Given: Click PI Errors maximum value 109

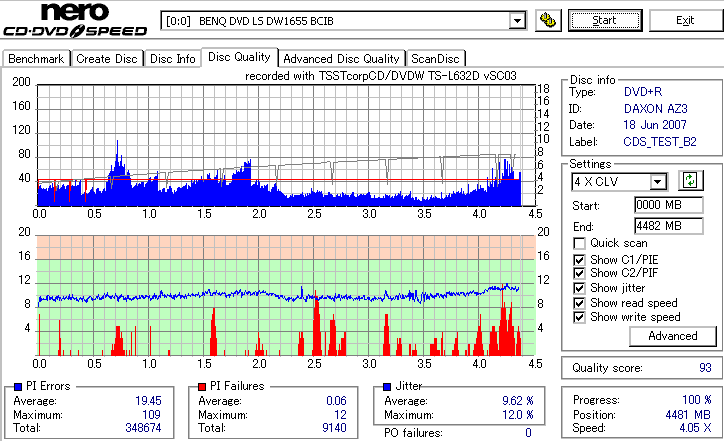Looking at the screenshot, I should (x=151, y=415).
